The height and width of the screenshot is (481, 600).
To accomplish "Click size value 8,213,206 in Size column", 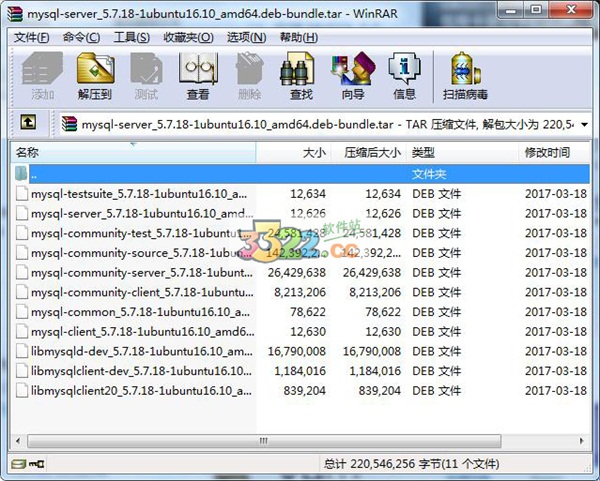I will [x=300, y=292].
